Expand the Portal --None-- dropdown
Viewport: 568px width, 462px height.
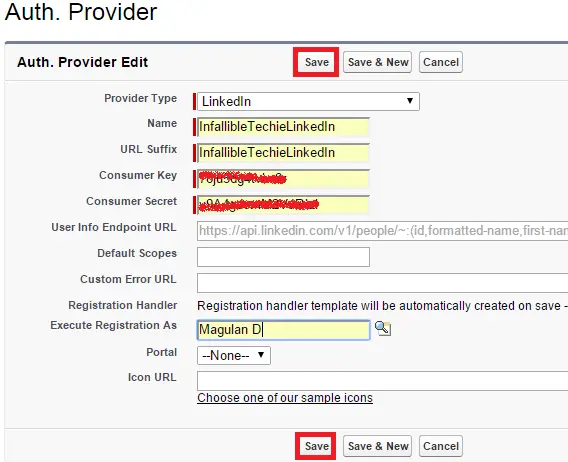point(234,355)
